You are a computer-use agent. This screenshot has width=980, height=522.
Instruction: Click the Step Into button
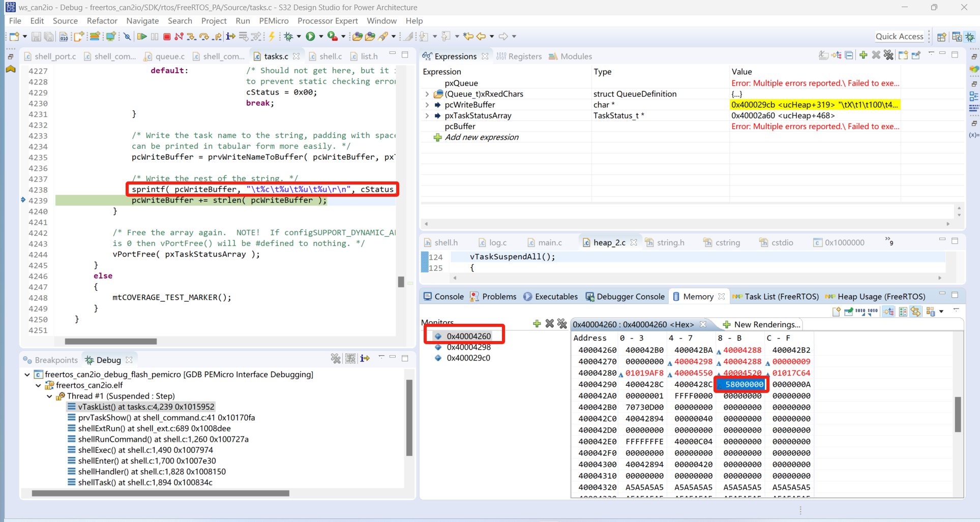191,36
